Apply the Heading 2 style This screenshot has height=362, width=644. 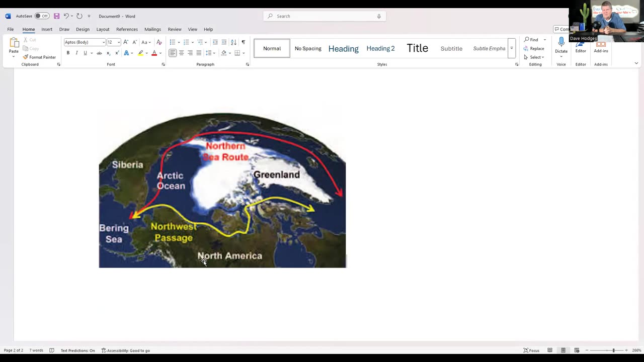point(380,48)
